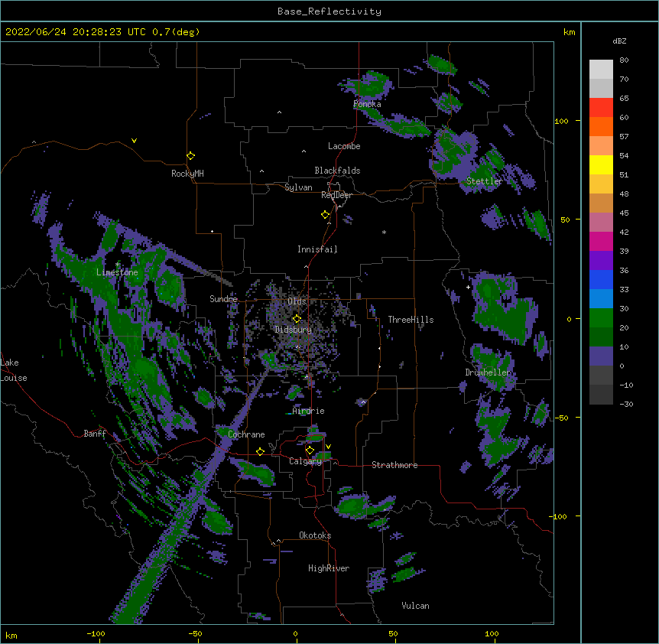The width and height of the screenshot is (659, 644).
Task: Select the Innisfail label
Action: (317, 249)
